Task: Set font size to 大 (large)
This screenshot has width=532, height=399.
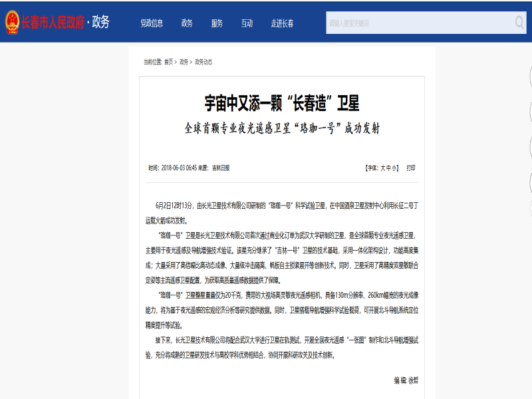Action: [382, 168]
